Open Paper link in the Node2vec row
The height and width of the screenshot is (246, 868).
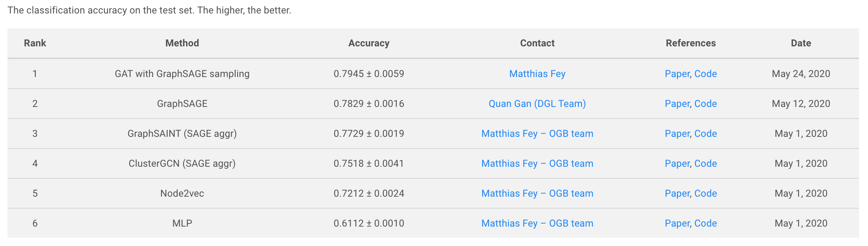pos(677,193)
